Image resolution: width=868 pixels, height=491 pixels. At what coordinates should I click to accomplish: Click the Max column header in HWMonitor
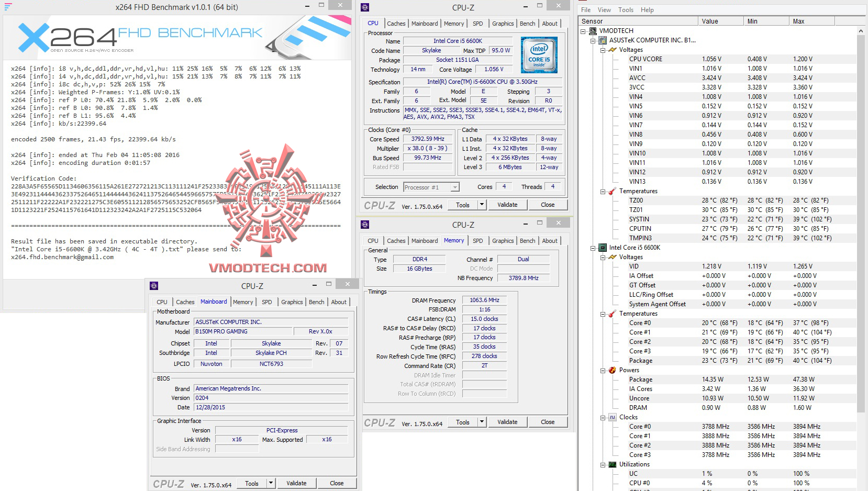tap(811, 21)
